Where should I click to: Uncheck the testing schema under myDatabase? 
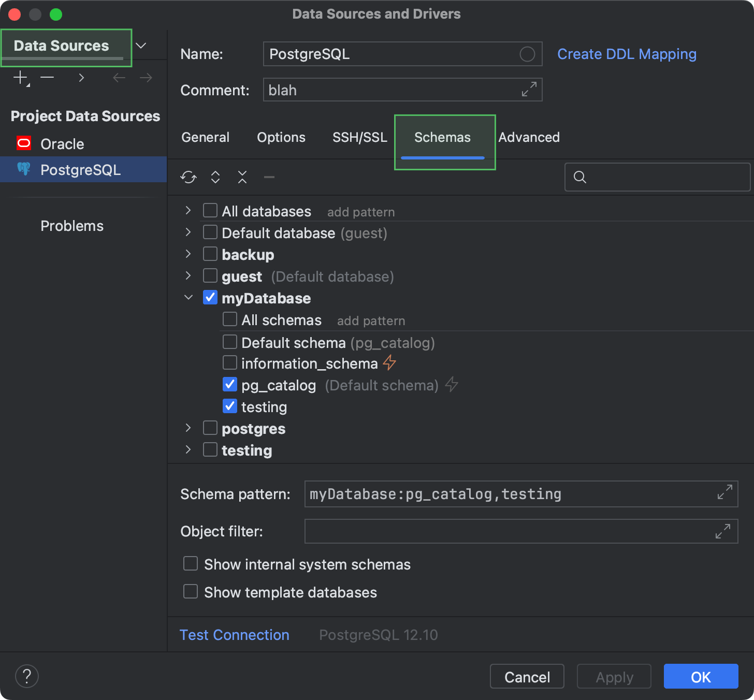click(x=229, y=406)
